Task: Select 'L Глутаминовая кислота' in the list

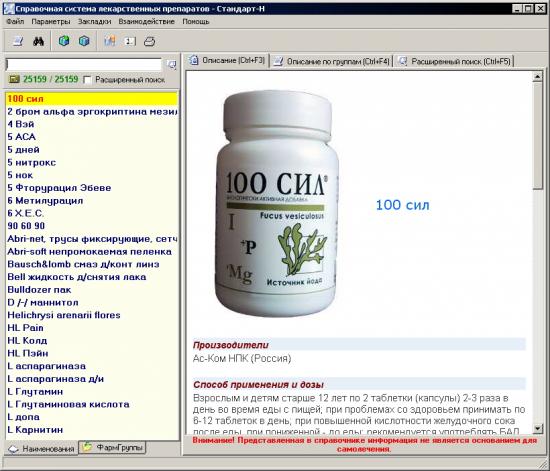Action: (x=92, y=404)
